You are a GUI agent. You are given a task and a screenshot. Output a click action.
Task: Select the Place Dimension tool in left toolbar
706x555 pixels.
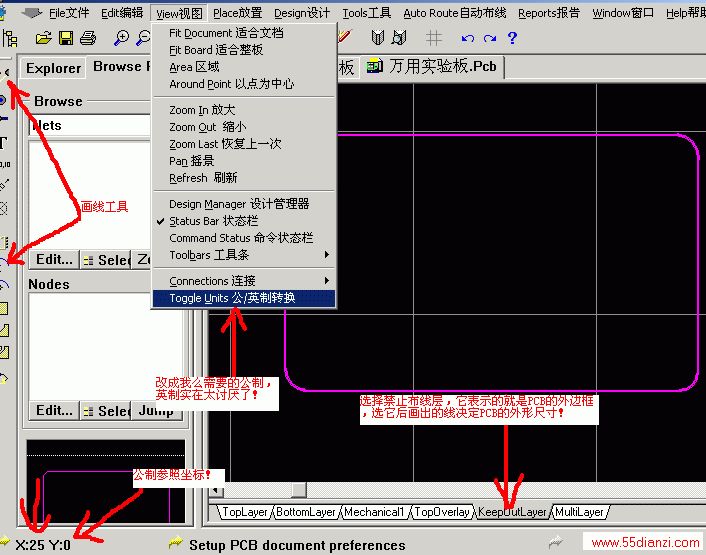(4, 185)
